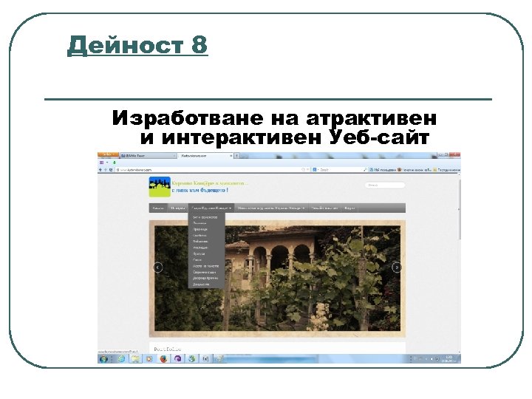Open the last item in the site navigation bar

coord(349,208)
